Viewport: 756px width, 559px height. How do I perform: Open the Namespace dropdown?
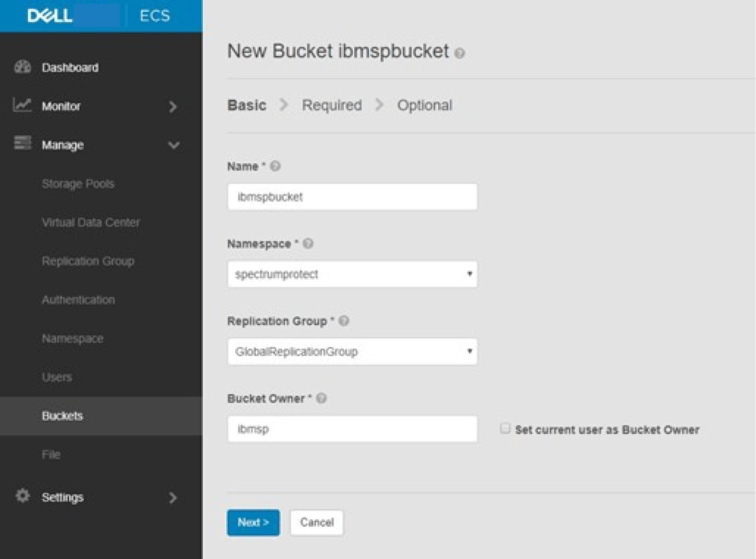[x=352, y=274]
